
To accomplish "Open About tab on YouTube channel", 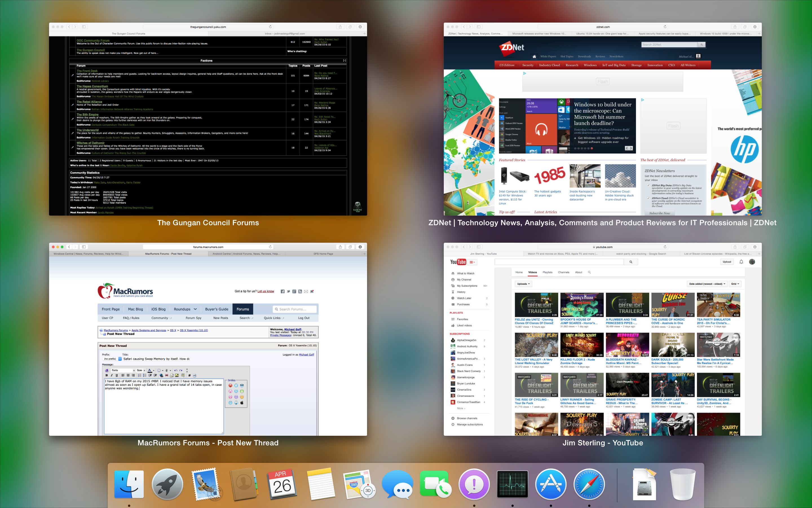I will 579,272.
